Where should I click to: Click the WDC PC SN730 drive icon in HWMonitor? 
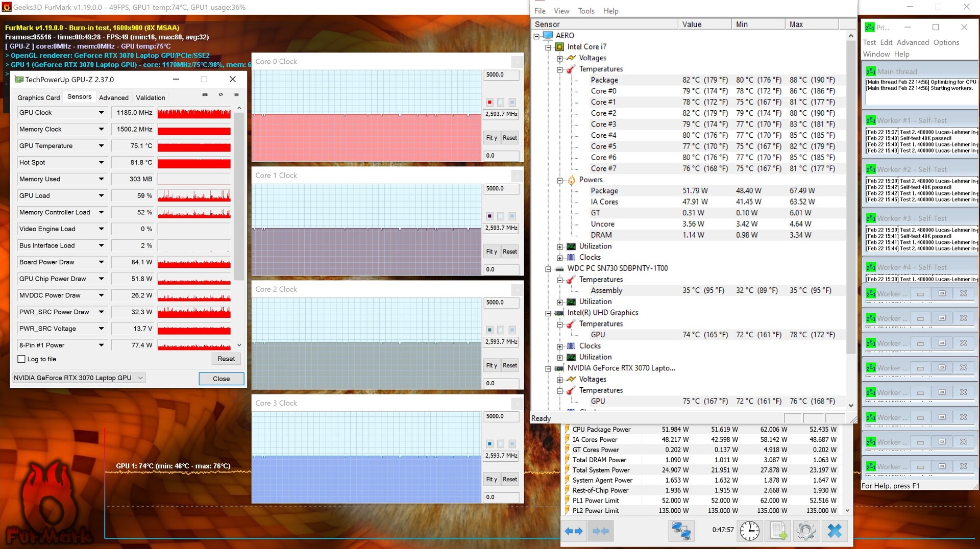559,268
